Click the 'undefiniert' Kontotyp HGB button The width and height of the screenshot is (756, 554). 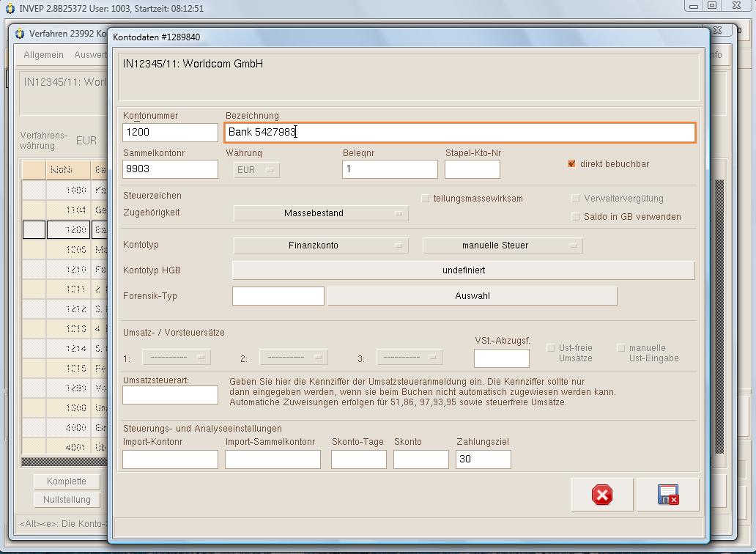click(463, 270)
